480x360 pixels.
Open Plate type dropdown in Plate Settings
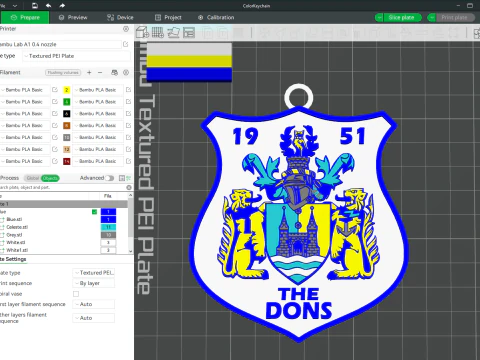point(94,273)
